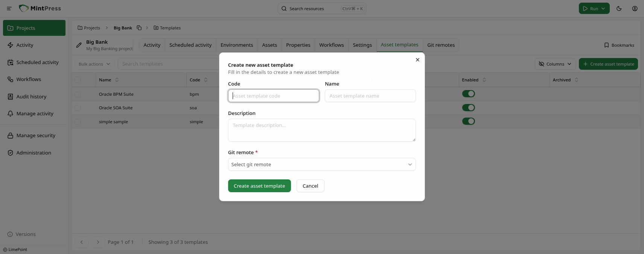Open Versions info in sidebar
This screenshot has width=644, height=254.
click(x=21, y=234)
